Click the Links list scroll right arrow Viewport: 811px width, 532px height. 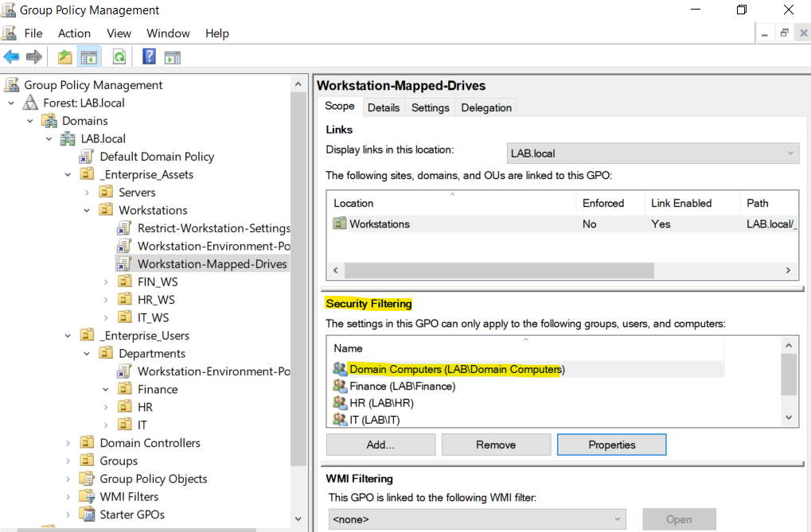coord(788,270)
